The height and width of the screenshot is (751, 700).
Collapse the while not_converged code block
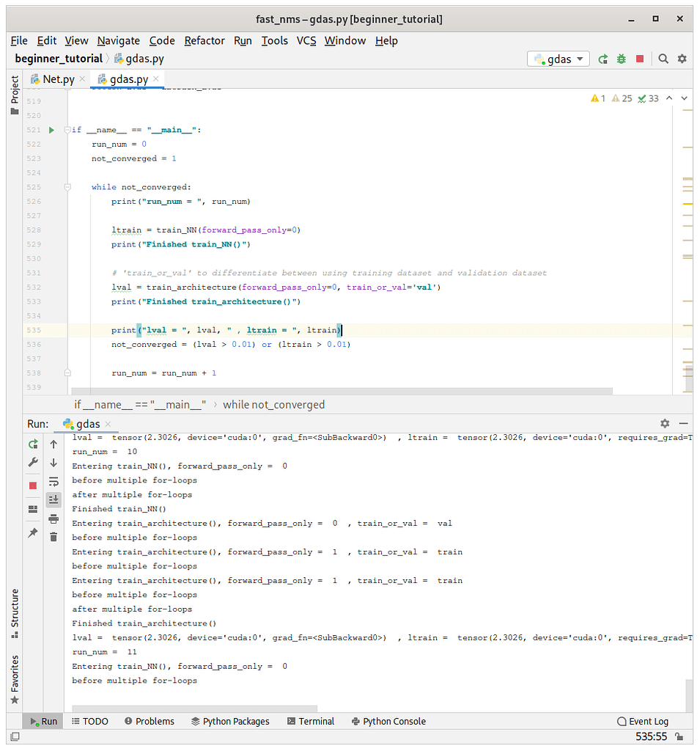[67, 187]
